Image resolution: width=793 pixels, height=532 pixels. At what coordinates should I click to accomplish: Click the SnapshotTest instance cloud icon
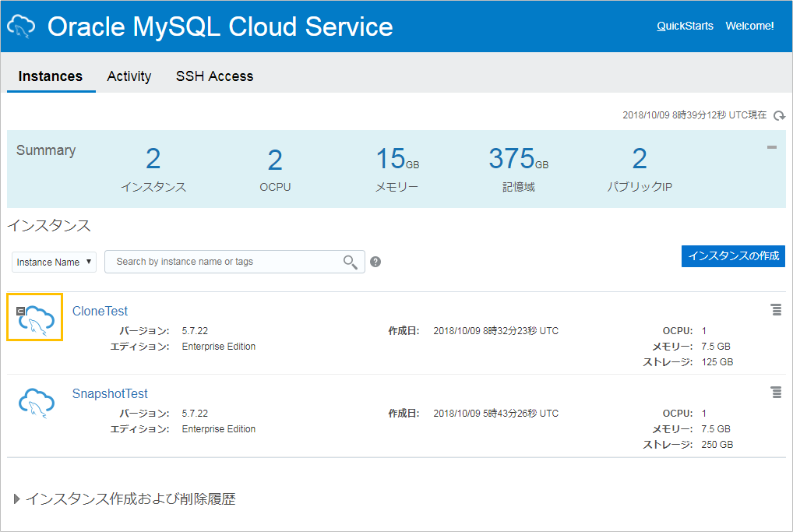[37, 403]
